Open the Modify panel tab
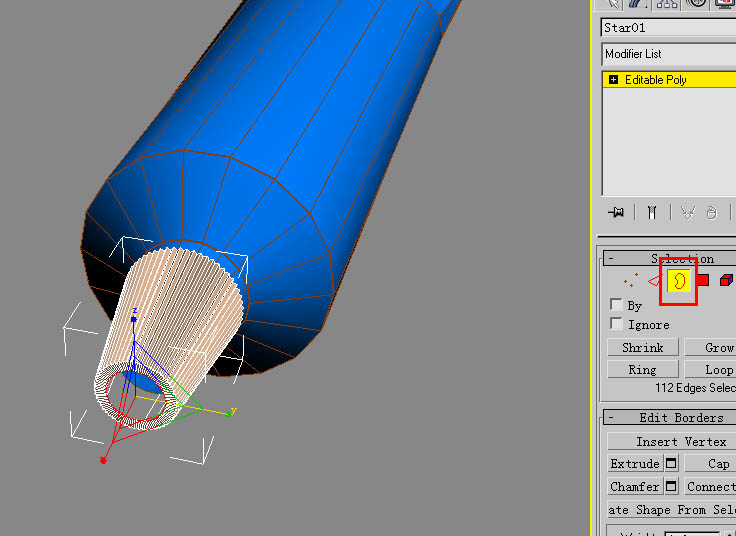 (x=638, y=4)
